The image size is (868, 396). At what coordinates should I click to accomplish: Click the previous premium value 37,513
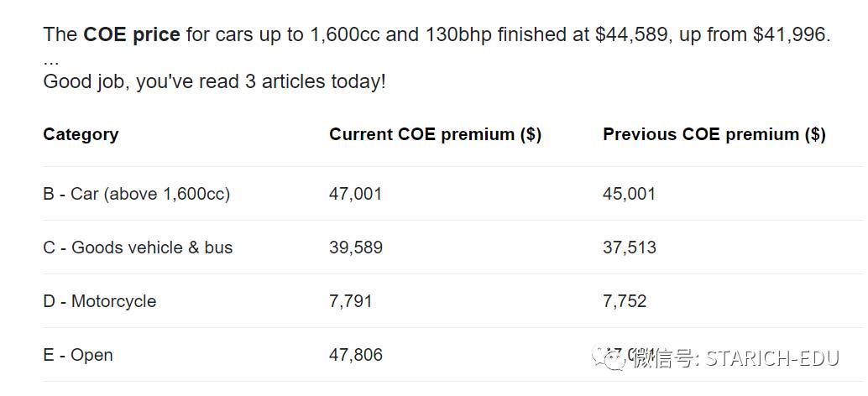point(629,247)
